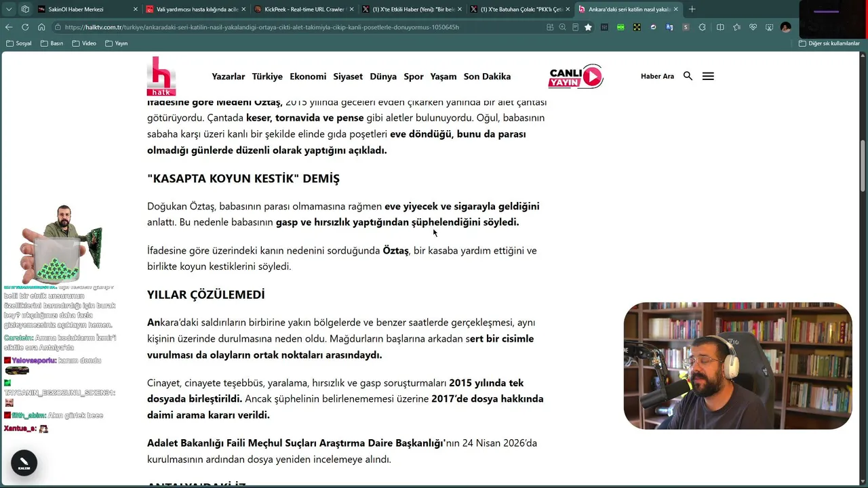Click the site info lock icon in address bar
Viewport: 868px width, 488px height.
tap(58, 27)
